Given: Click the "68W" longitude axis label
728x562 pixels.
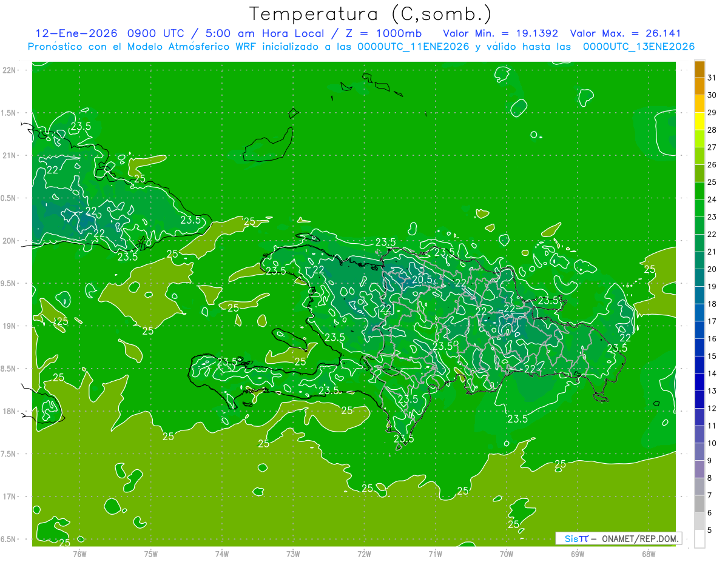Looking at the screenshot, I should pos(649,554).
